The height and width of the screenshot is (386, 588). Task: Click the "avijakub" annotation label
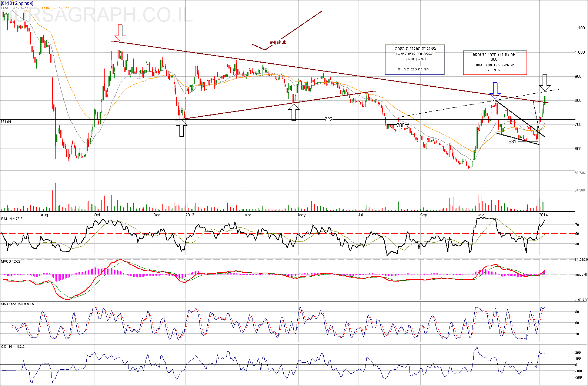278,42
